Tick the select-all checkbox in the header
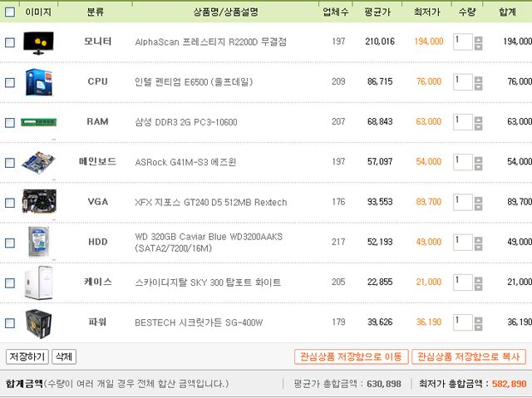This screenshot has width=532, height=398. coord(10,12)
